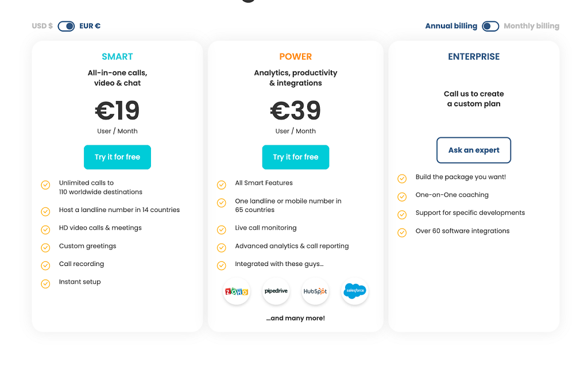Click checkmark icon beside Call recording

pos(45,265)
